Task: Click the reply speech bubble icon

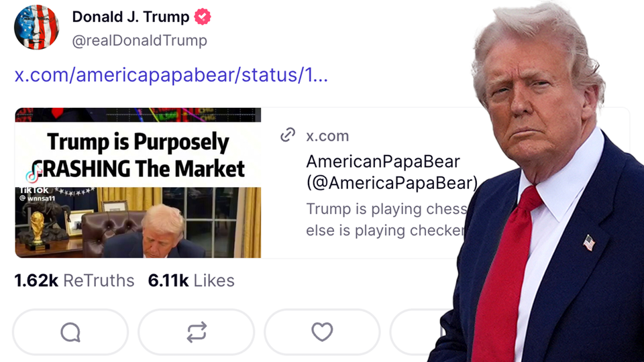Action: coord(70,332)
